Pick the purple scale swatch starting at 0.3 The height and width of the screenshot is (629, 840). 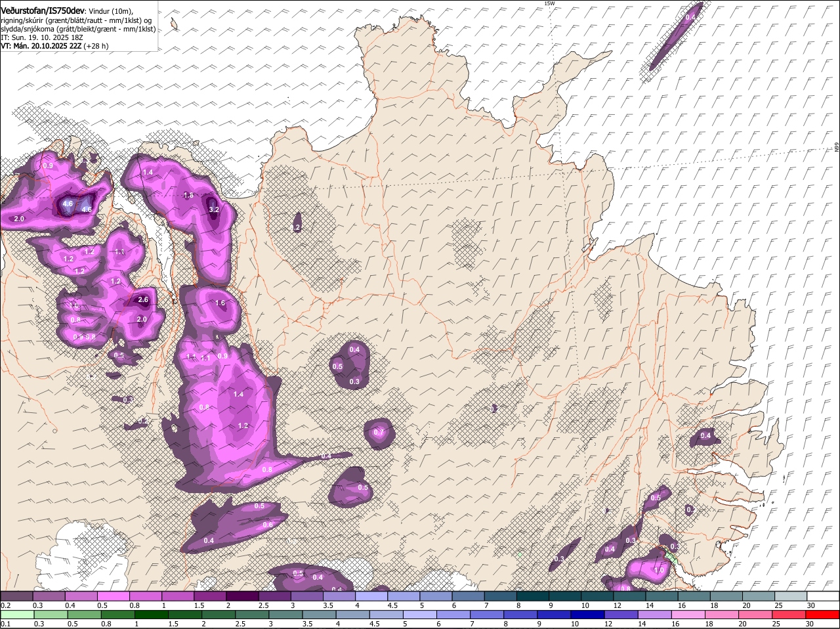point(49,596)
